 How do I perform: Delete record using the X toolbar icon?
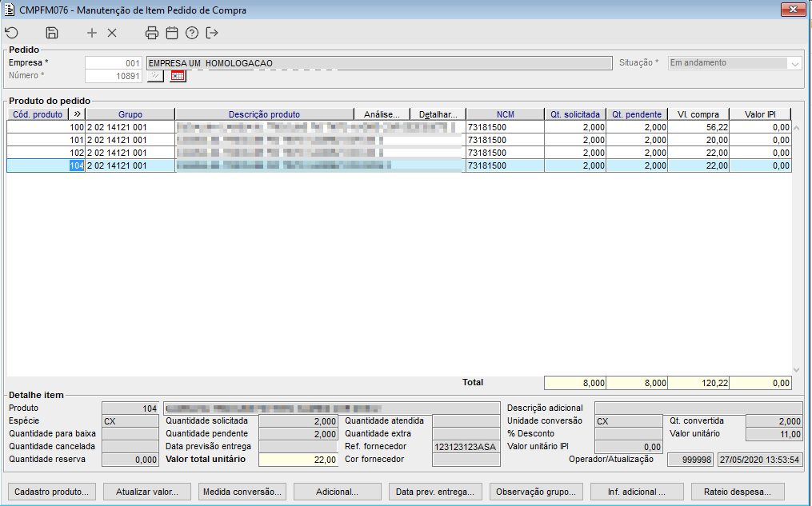(112, 33)
